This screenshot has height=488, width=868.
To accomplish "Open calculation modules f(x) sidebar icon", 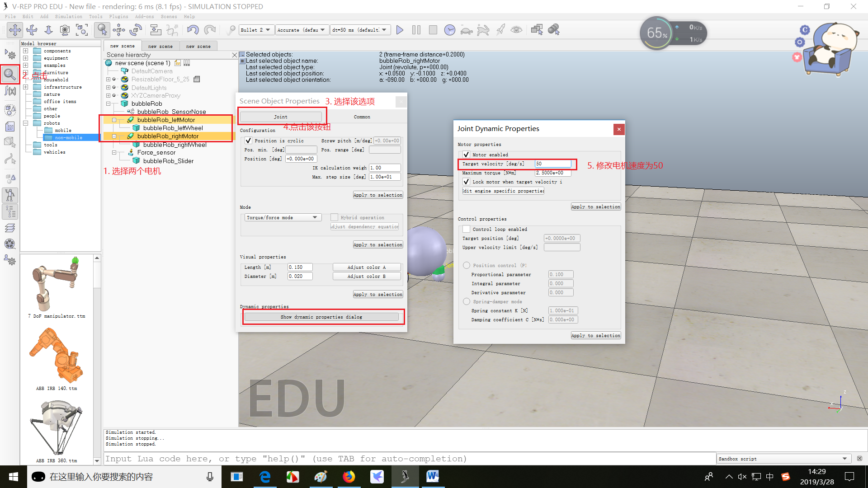I will [x=10, y=91].
